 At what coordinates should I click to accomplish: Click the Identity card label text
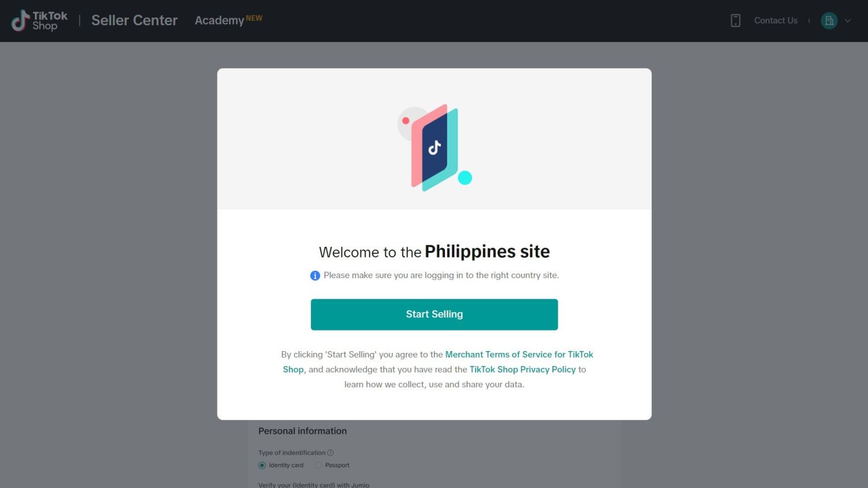[286, 465]
